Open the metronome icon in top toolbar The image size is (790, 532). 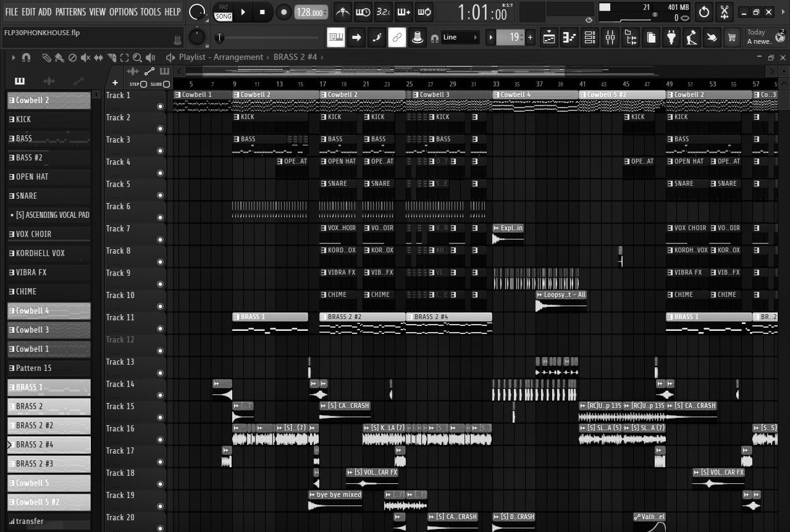tap(343, 12)
